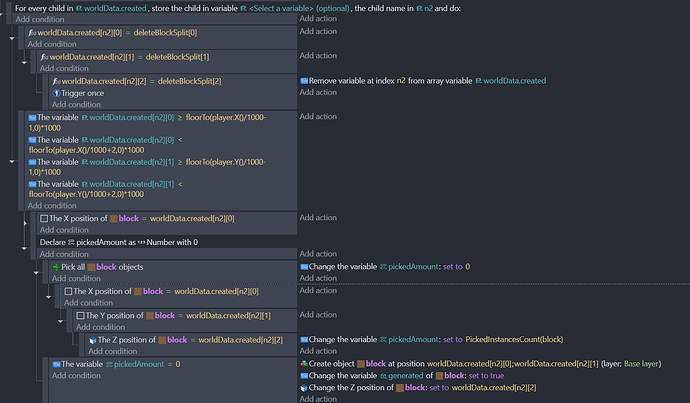This screenshot has width=690, height=403.
Task: Click variable icon of floorTo(player.X()/1000+2,0) condition
Action: click(32, 140)
